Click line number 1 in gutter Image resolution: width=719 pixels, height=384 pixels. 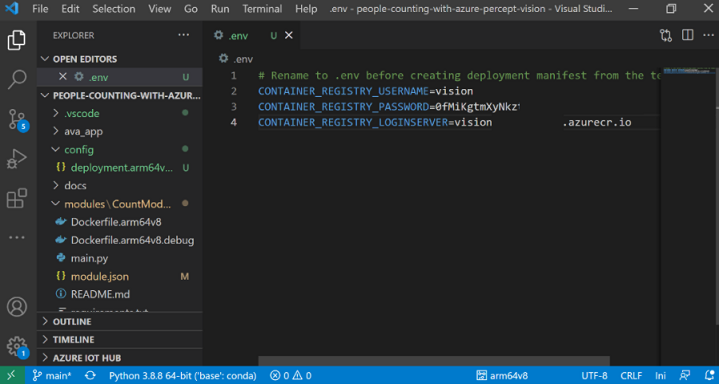point(234,76)
